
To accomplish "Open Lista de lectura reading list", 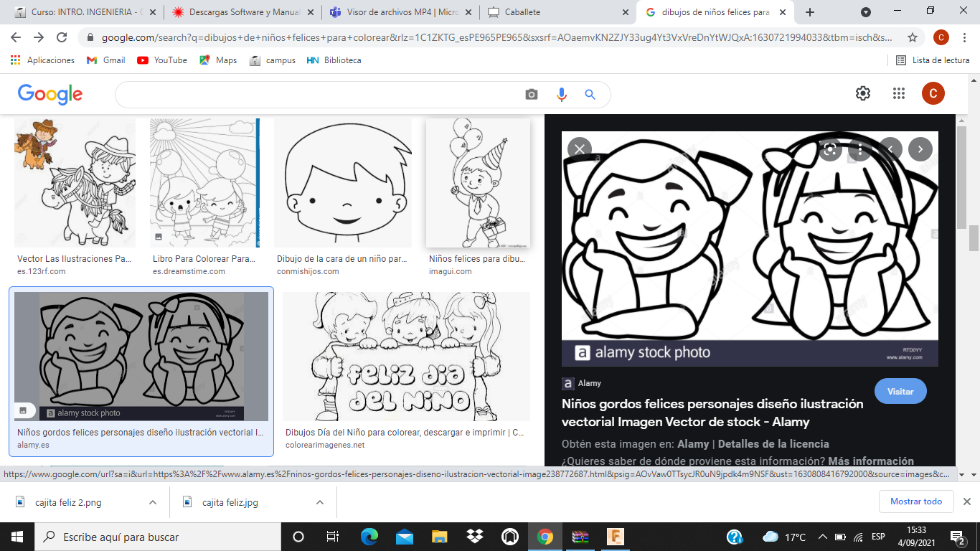I will pyautogui.click(x=933, y=60).
